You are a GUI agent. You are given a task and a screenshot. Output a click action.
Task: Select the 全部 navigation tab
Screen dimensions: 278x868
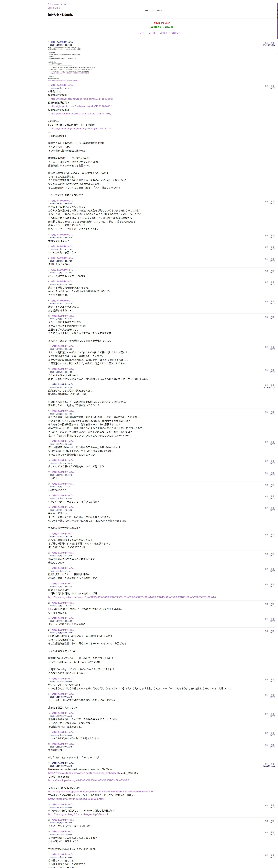(x=142, y=33)
